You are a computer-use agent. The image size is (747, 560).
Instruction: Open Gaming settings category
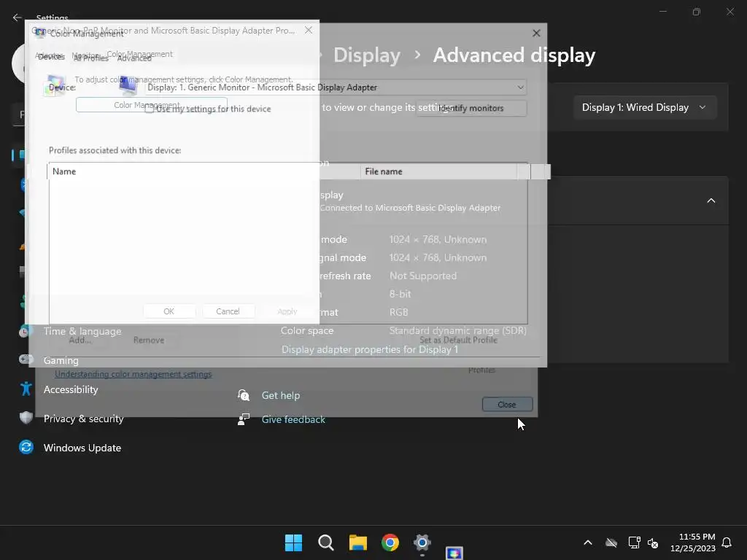click(61, 360)
